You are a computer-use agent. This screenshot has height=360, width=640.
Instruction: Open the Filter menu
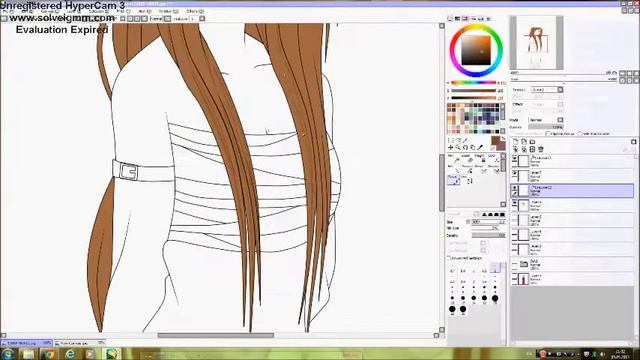pos(123,11)
